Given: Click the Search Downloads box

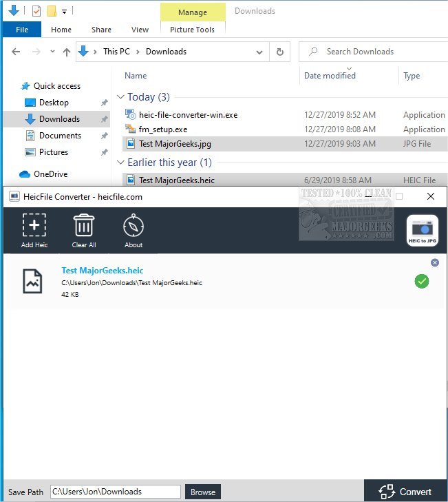Looking at the screenshot, I should 374,52.
